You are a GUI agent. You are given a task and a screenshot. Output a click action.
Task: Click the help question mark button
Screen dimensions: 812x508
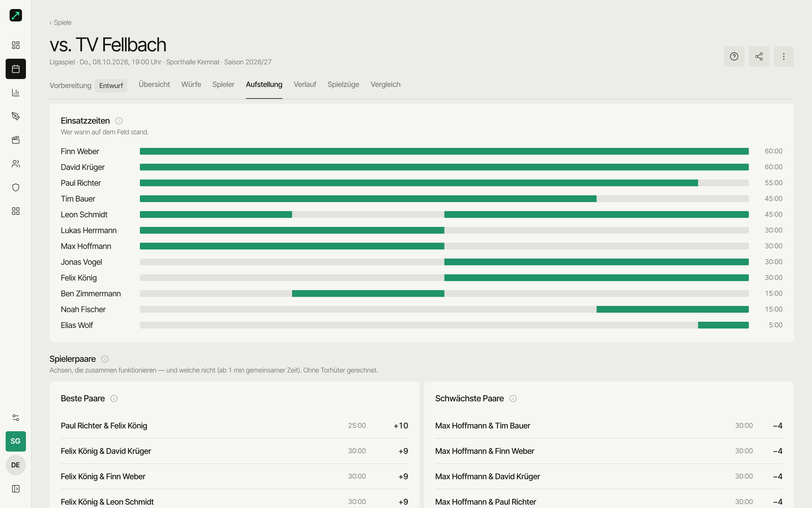pos(734,56)
